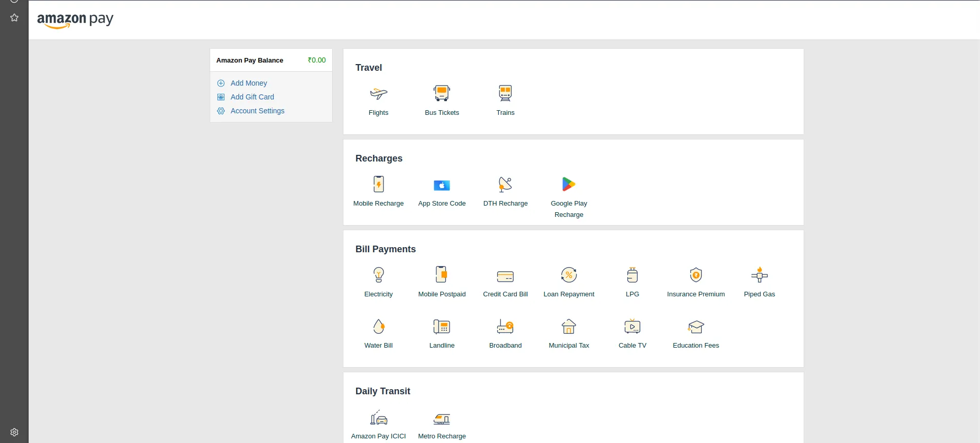Open the Water Bill droplet icon
This screenshot has height=443, width=980.
click(x=378, y=327)
